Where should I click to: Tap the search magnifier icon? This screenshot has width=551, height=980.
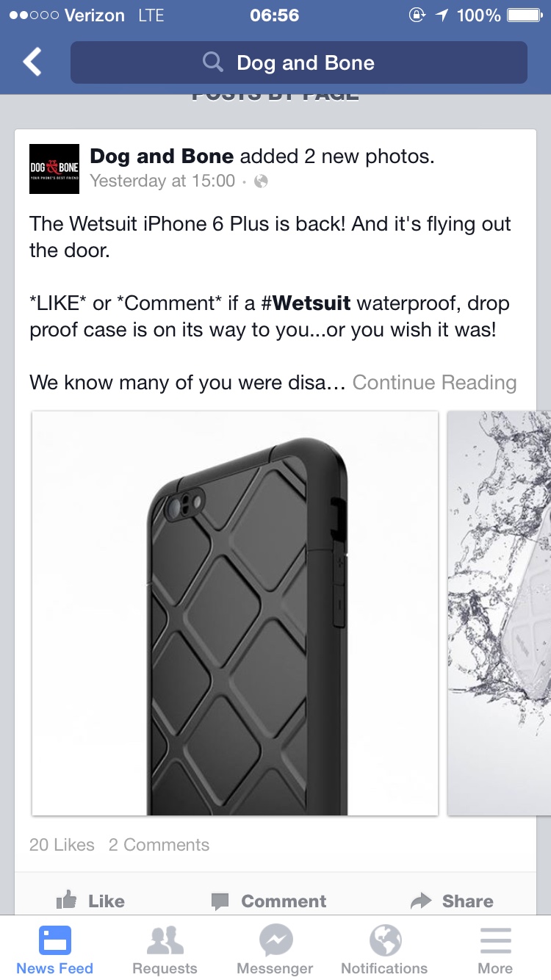[213, 62]
